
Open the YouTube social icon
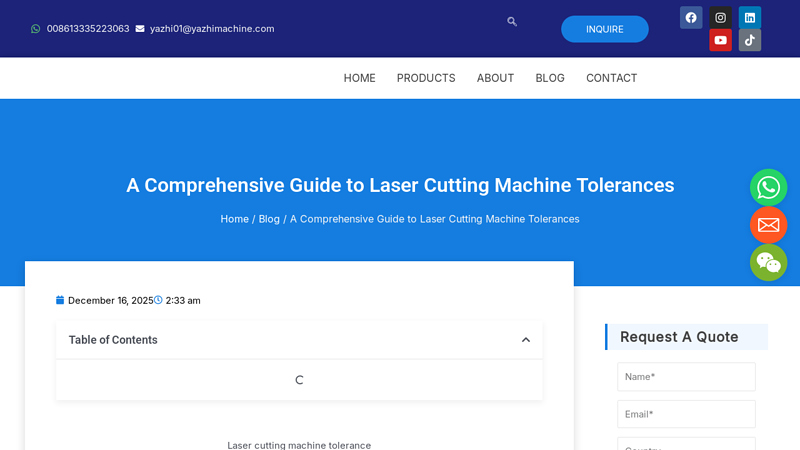(x=720, y=40)
